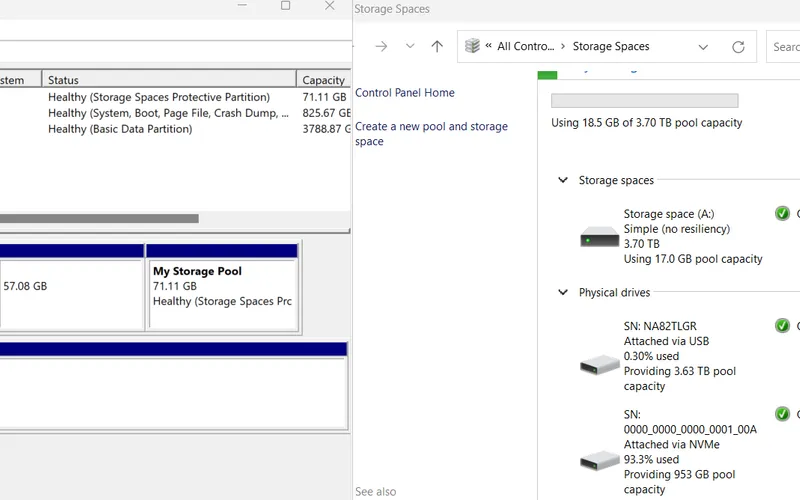This screenshot has width=800, height=500.
Task: Click the horizontal scrollbar in volume list
Action: coord(99,218)
